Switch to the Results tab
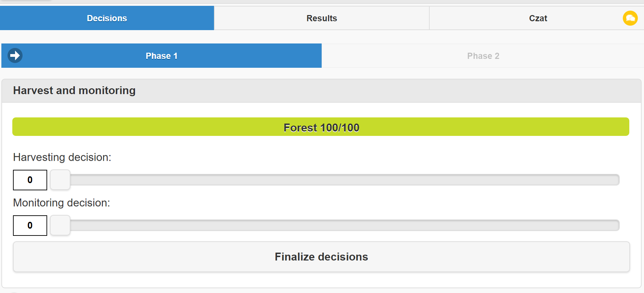Screen dimensions: 644x293 [321, 18]
